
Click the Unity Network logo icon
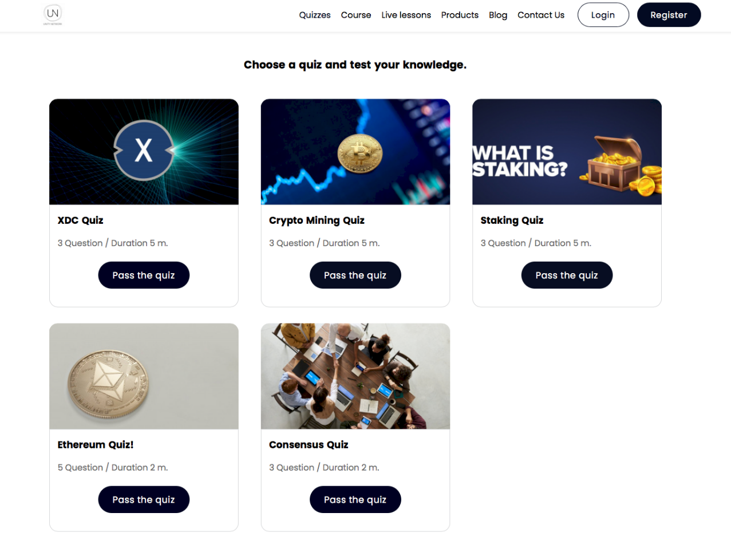(x=53, y=14)
